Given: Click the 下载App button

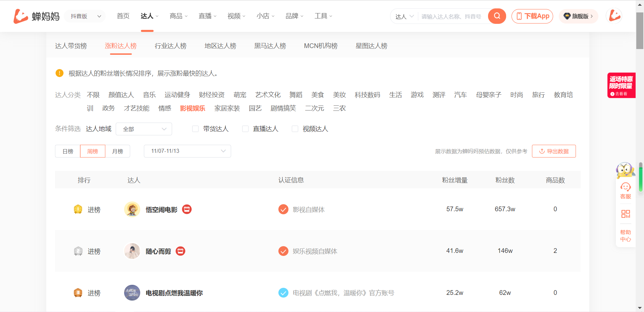Looking at the screenshot, I should tap(532, 16).
